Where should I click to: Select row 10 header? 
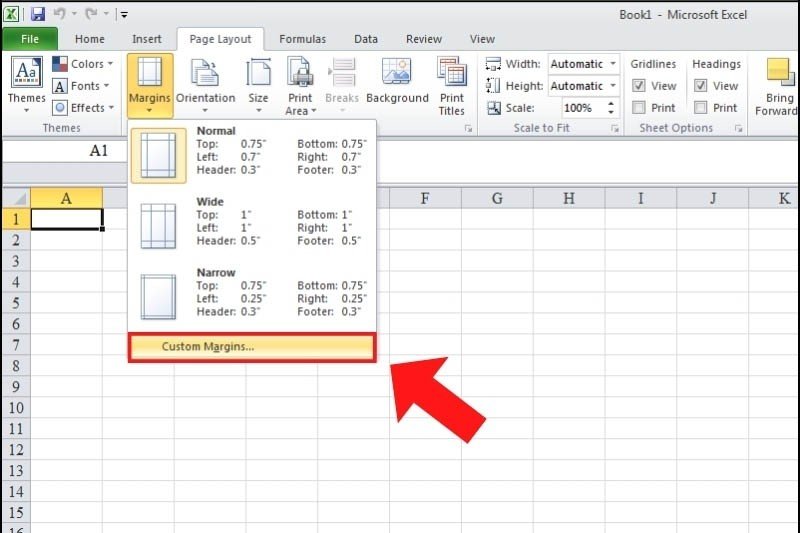(16, 408)
